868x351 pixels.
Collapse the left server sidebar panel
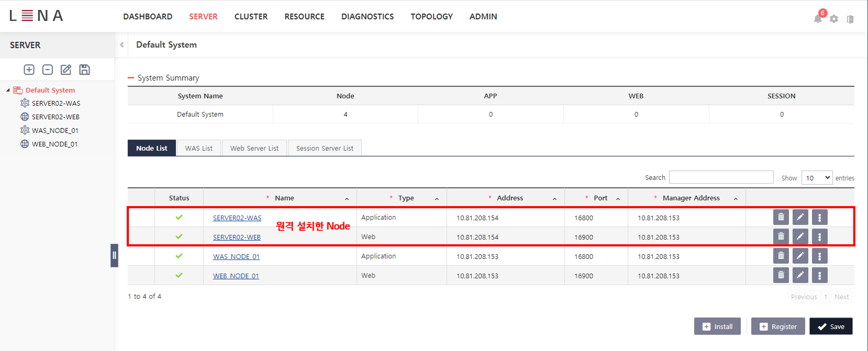[x=122, y=45]
